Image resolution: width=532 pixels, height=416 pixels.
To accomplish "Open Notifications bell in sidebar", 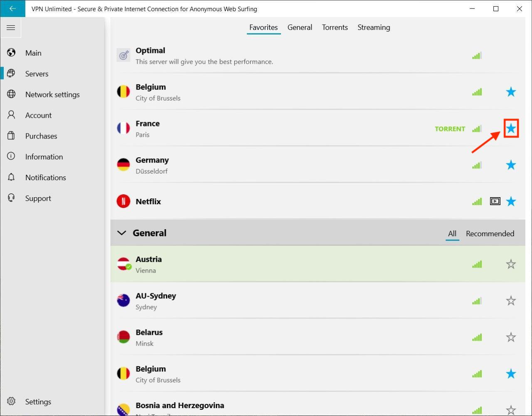I will (45, 178).
